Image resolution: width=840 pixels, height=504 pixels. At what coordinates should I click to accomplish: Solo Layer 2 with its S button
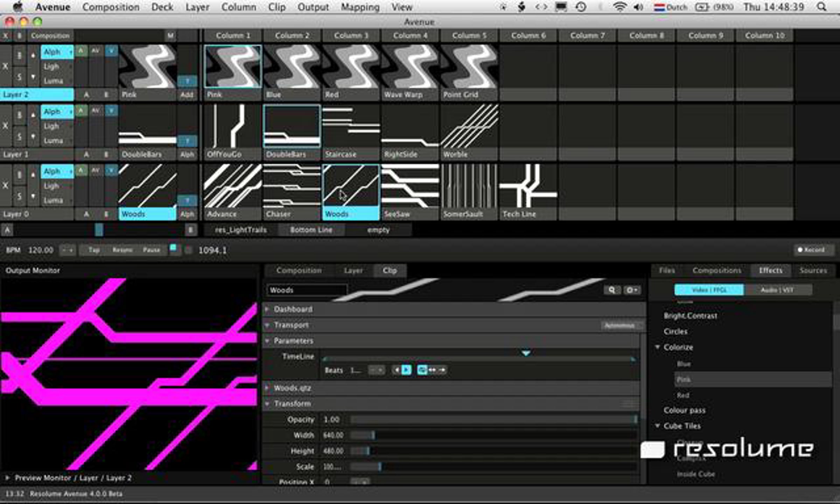(19, 77)
